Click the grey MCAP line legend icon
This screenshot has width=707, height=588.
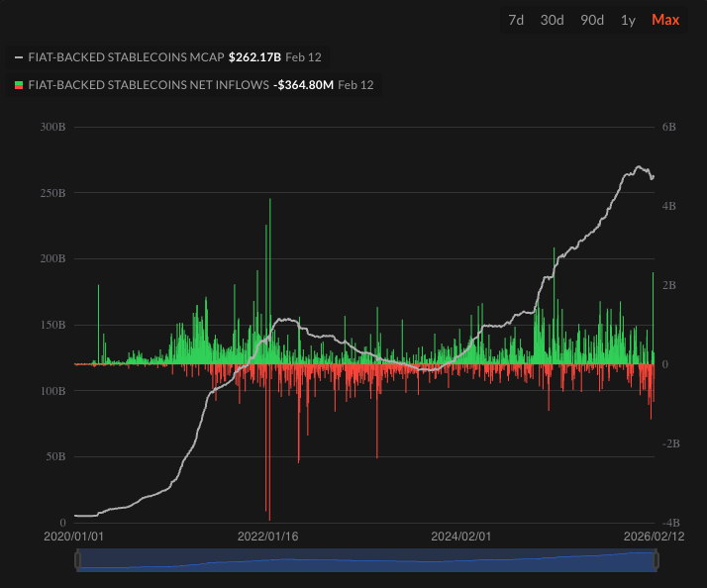19,57
